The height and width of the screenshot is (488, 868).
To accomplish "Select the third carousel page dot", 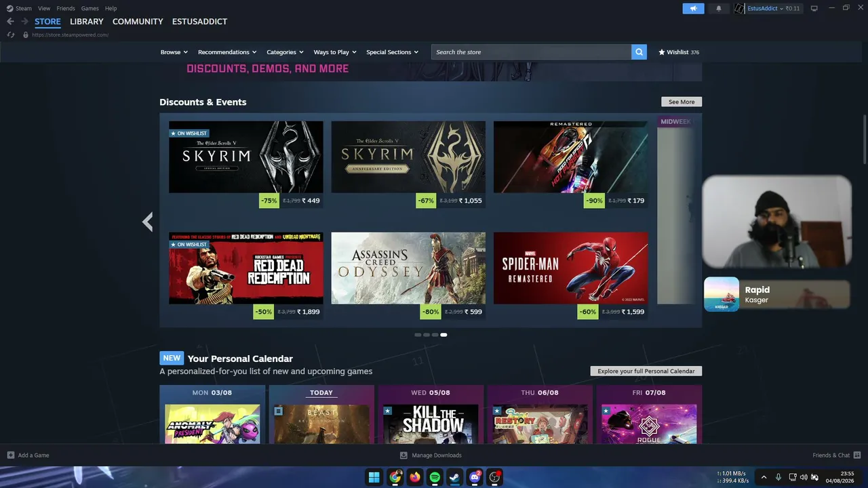I will 435,335.
